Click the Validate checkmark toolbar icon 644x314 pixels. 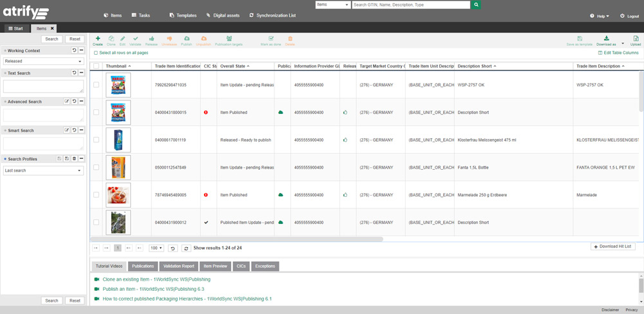tap(135, 41)
